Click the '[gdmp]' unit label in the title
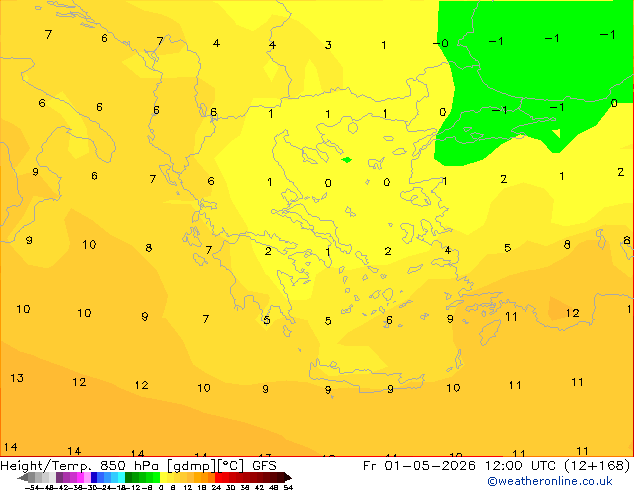This screenshot has width=634, height=490. 191,466
